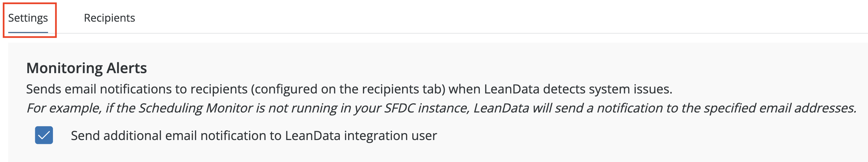This screenshot has height=162, width=868.
Task: Switch to the Recipients tab
Action: (109, 18)
